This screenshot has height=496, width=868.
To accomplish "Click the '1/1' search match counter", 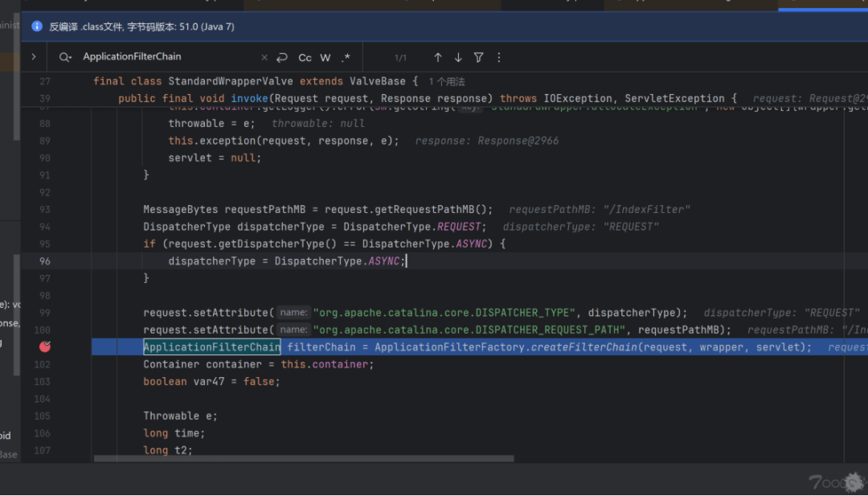I will click(400, 58).
